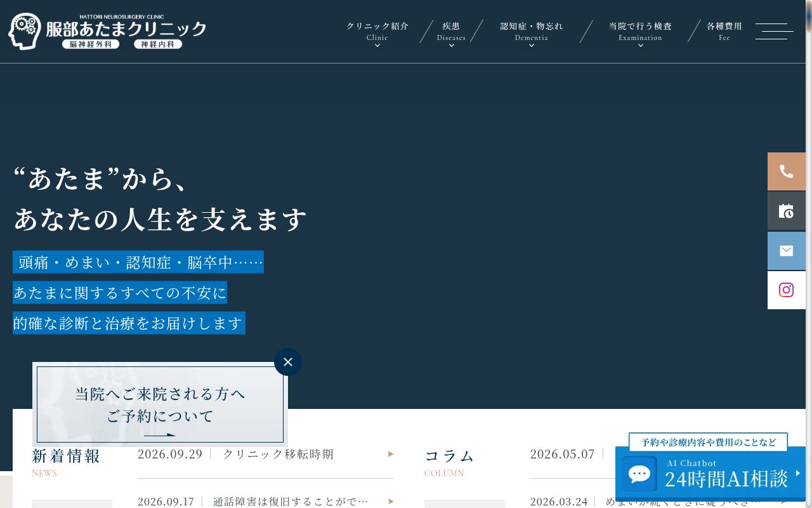Open 当院へご来院される方へ ご予約について banner
This screenshot has width=812, height=508.
click(x=160, y=404)
